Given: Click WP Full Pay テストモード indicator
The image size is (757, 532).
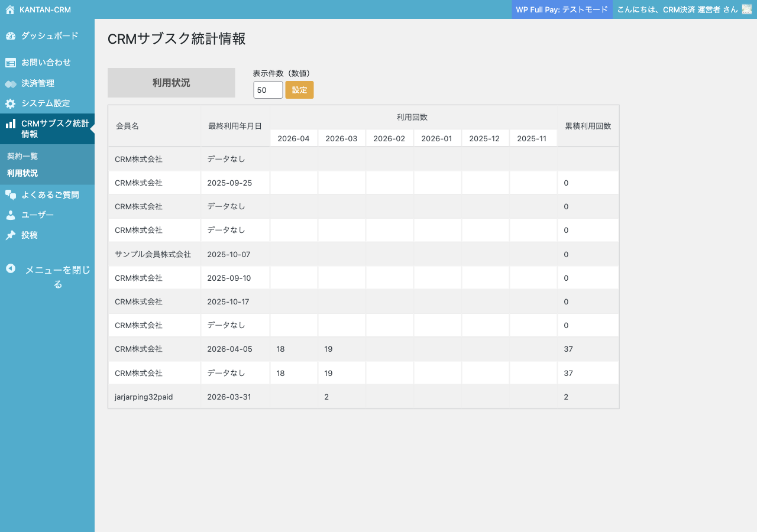Looking at the screenshot, I should click(562, 9).
